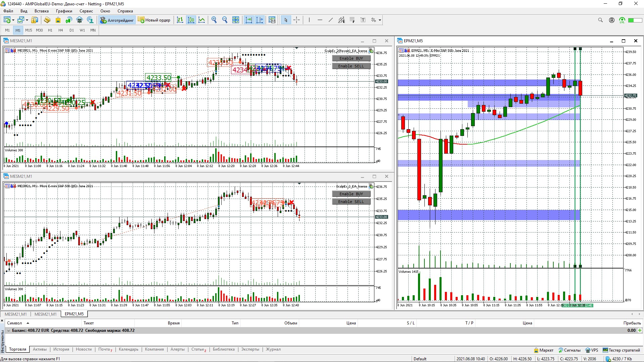
Task: Switch to candlestick chart display
Action: [x=191, y=20]
